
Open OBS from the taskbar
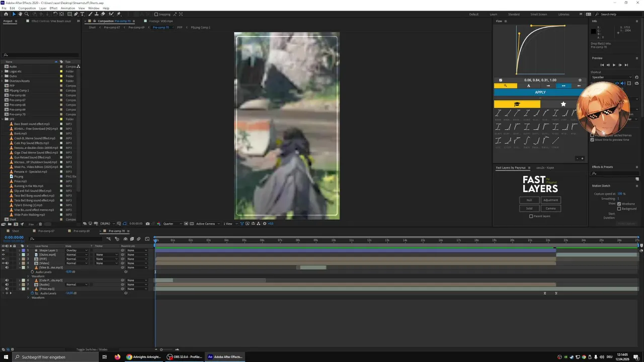click(184, 357)
